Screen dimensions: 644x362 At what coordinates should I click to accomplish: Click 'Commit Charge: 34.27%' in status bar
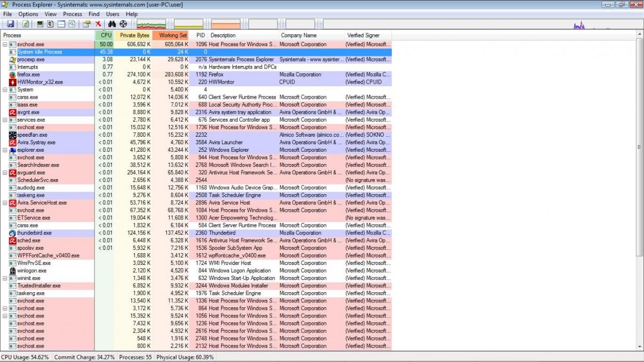tap(84, 357)
